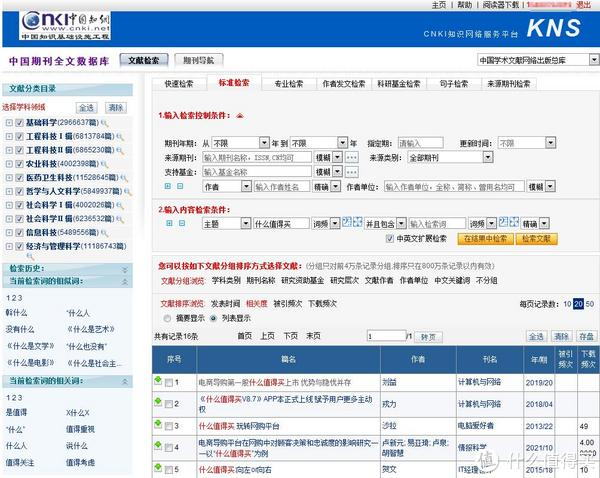
Task: Open the 支持基金 browse button with three dots
Action: click(352, 172)
